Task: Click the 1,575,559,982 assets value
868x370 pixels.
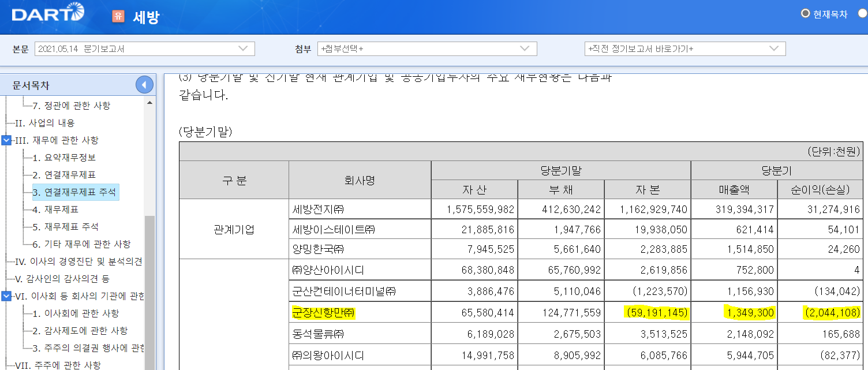Action: point(480,209)
